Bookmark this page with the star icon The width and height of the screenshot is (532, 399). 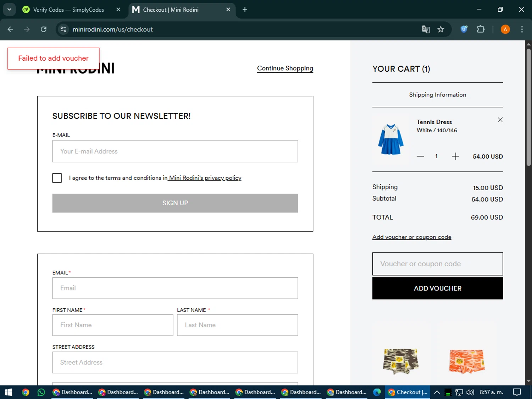(x=440, y=29)
